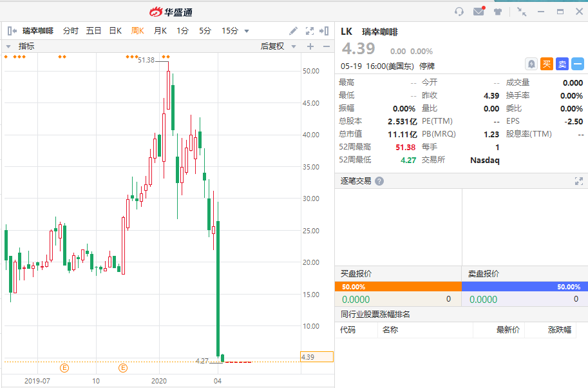Click the 总市值 value 11.11亿
This screenshot has width=588, height=388.
[403, 134]
